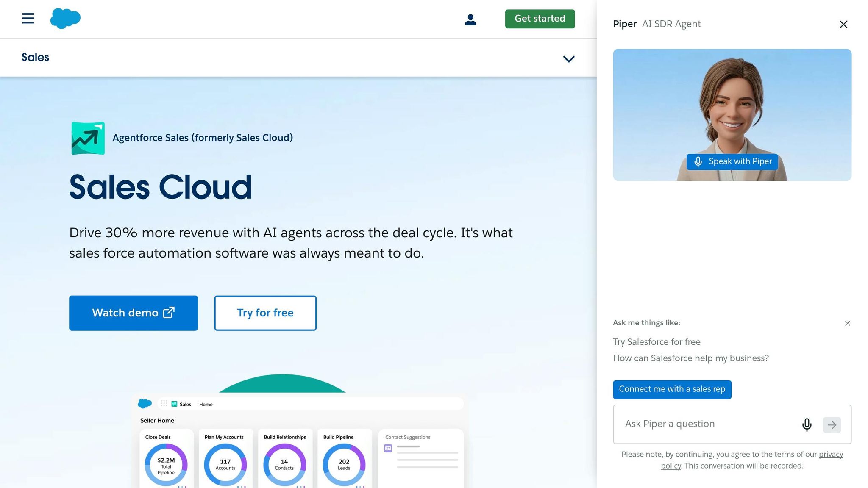Viewport: 868px width, 488px height.
Task: Click the Watch demo button
Action: coord(134,313)
